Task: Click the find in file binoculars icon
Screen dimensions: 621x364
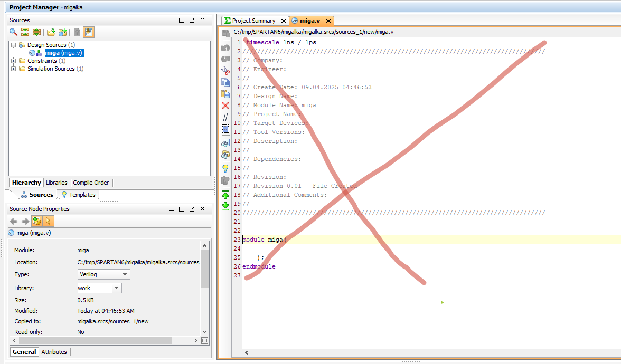Action: click(225, 143)
